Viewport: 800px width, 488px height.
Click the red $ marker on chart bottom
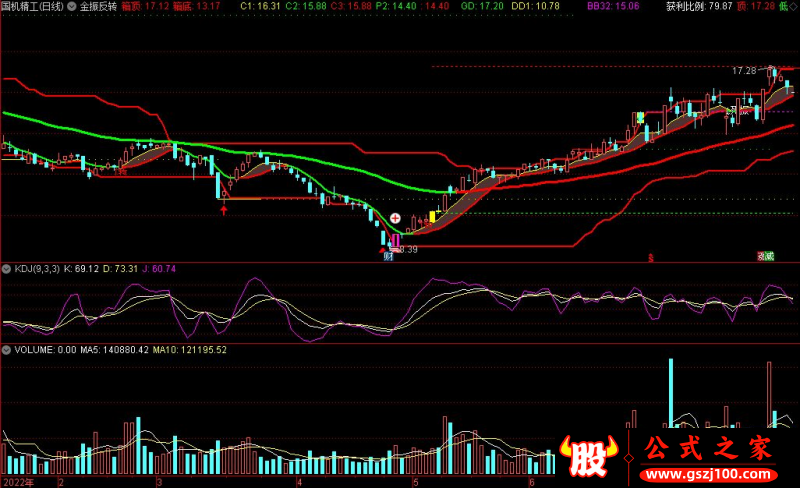click(651, 258)
